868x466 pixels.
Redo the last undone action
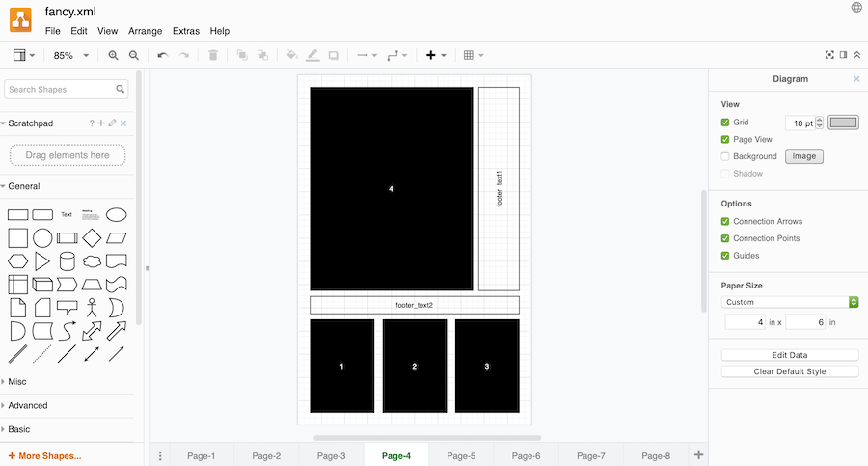pyautogui.click(x=184, y=55)
